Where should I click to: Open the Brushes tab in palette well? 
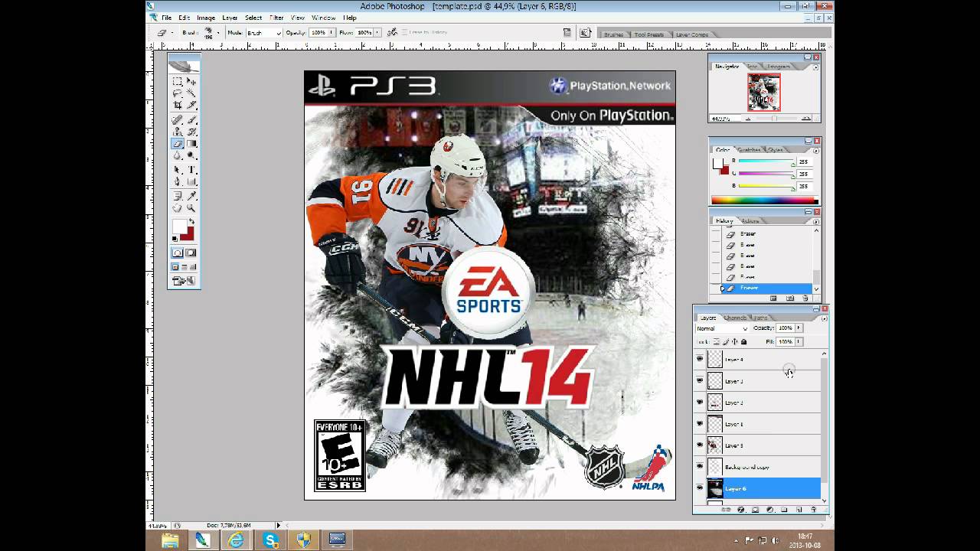tap(613, 34)
